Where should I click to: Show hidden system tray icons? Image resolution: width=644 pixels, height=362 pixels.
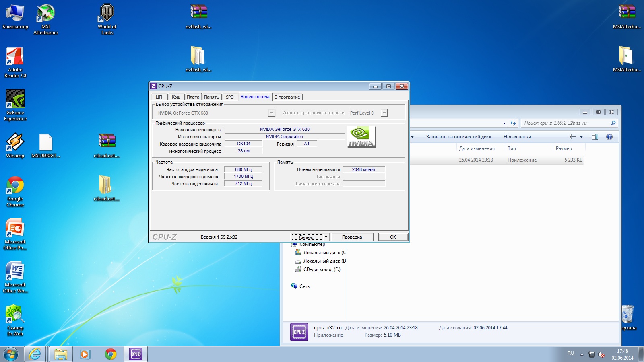[x=581, y=354]
